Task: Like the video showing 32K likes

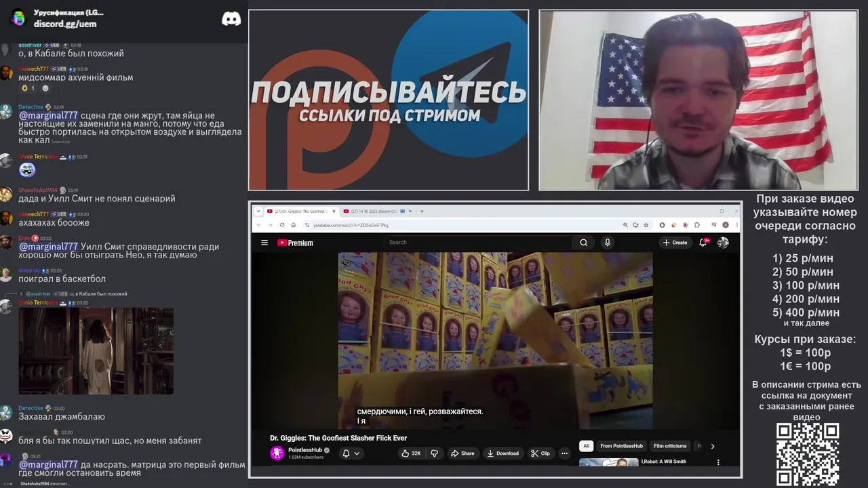Action: tap(411, 453)
